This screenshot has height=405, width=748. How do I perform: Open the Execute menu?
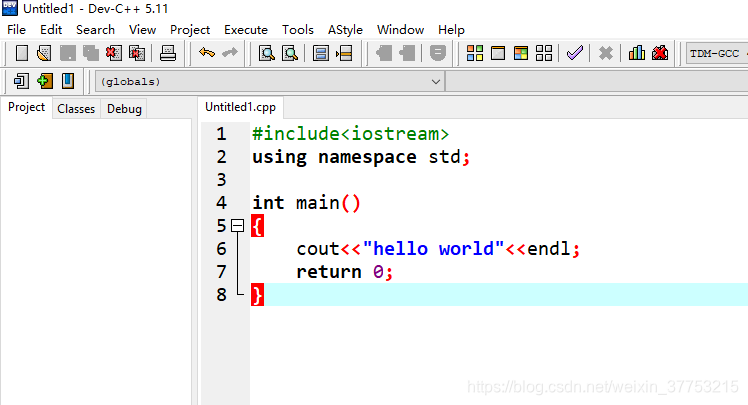coord(246,30)
